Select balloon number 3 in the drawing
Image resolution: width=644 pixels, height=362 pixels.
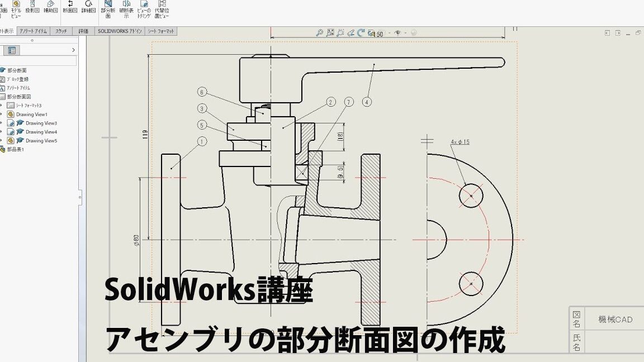coord(202,108)
